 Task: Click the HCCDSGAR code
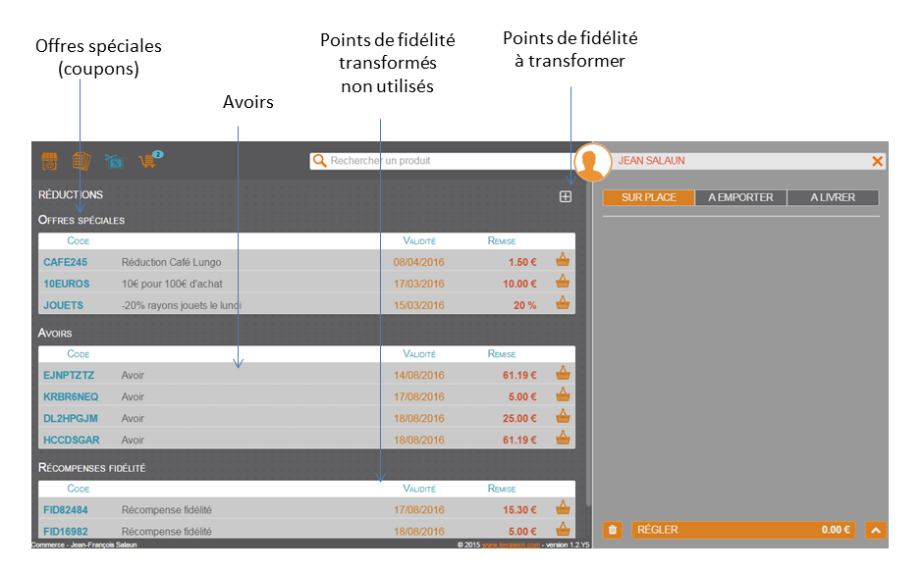[72, 441]
